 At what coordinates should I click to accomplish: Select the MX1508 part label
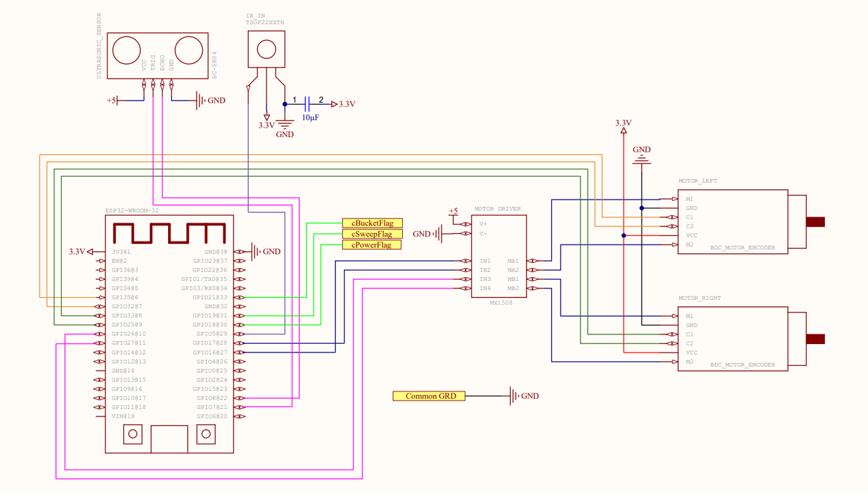pos(501,303)
